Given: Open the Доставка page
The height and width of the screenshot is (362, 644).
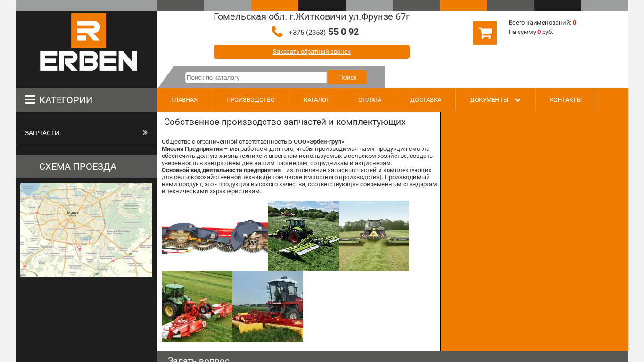Looking at the screenshot, I should pos(426,100).
